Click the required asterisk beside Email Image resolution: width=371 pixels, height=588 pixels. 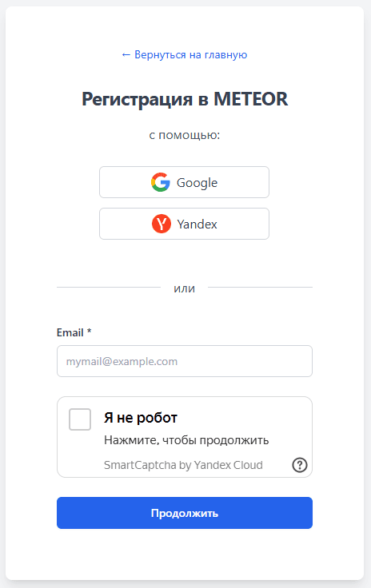coord(90,331)
